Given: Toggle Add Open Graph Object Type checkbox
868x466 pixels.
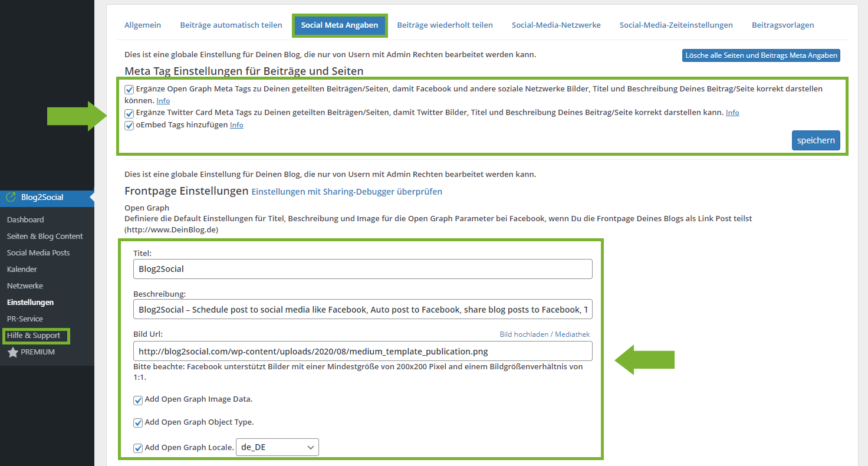Looking at the screenshot, I should pos(138,423).
